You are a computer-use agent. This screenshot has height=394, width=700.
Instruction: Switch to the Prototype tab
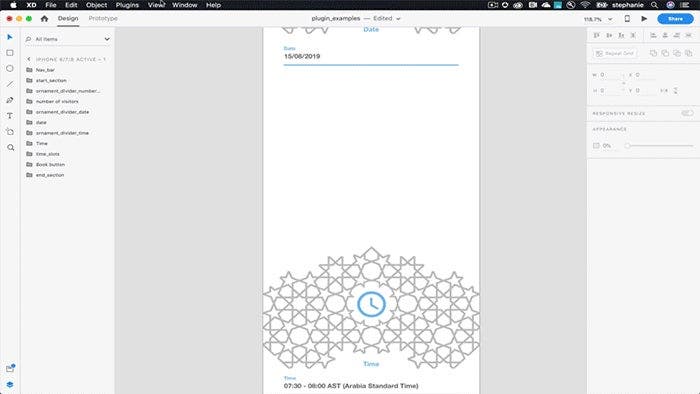pyautogui.click(x=103, y=18)
